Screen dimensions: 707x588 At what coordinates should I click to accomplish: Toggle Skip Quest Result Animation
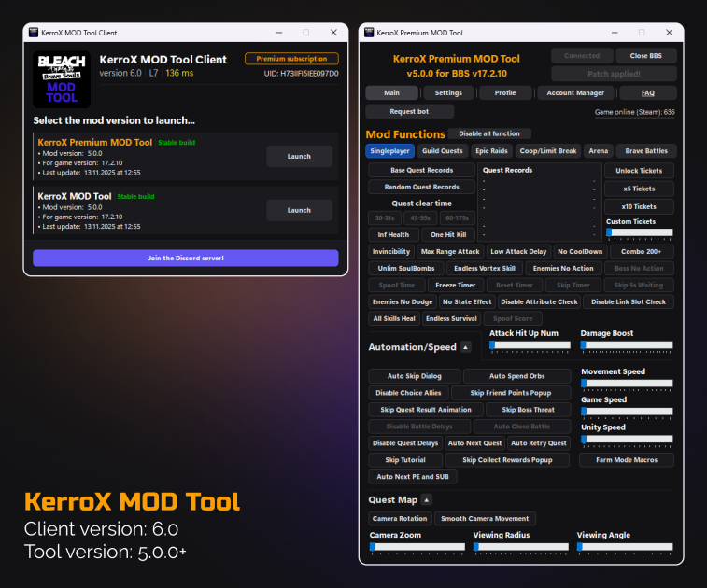click(x=426, y=410)
